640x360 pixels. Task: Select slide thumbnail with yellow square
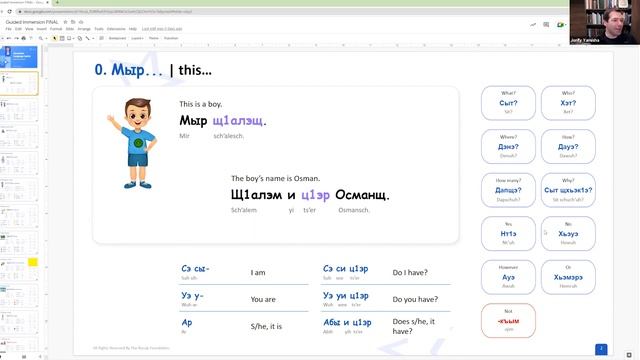19,269
